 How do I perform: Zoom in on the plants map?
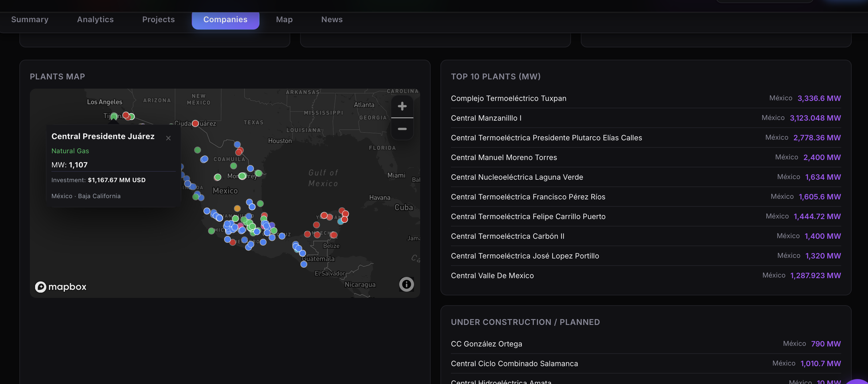coord(402,106)
